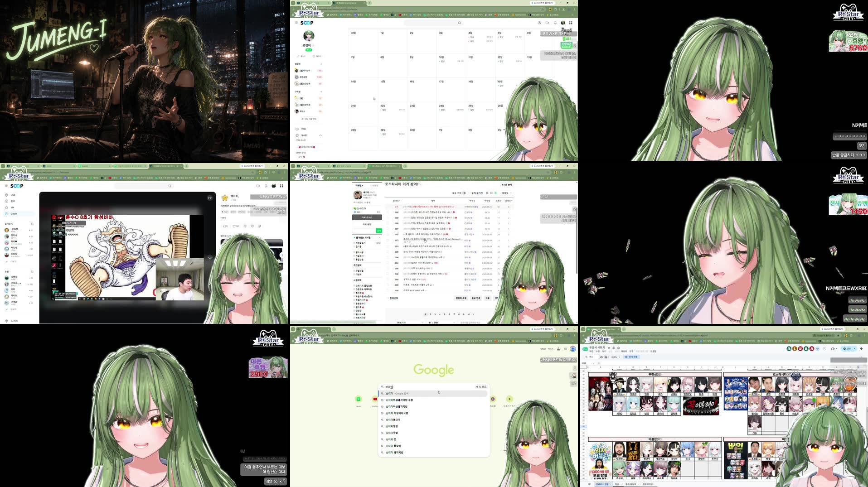Click search magnifier in SOOP Catch window

(x=170, y=186)
